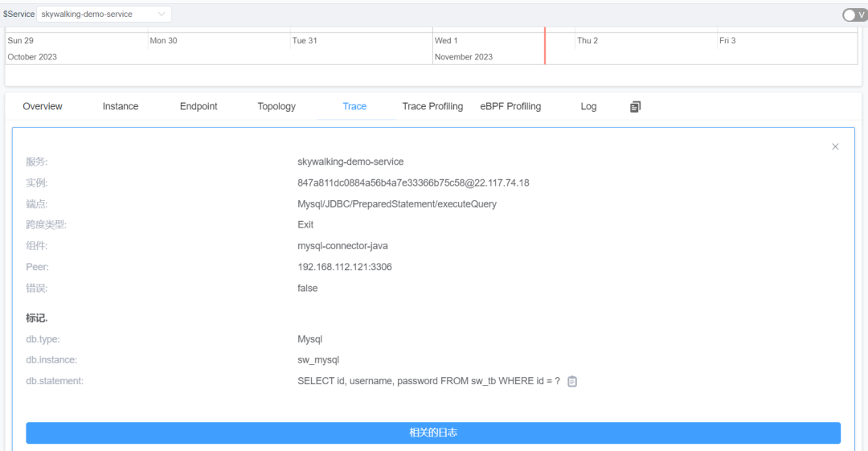
Task: Click the October 2023 label
Action: [32, 56]
